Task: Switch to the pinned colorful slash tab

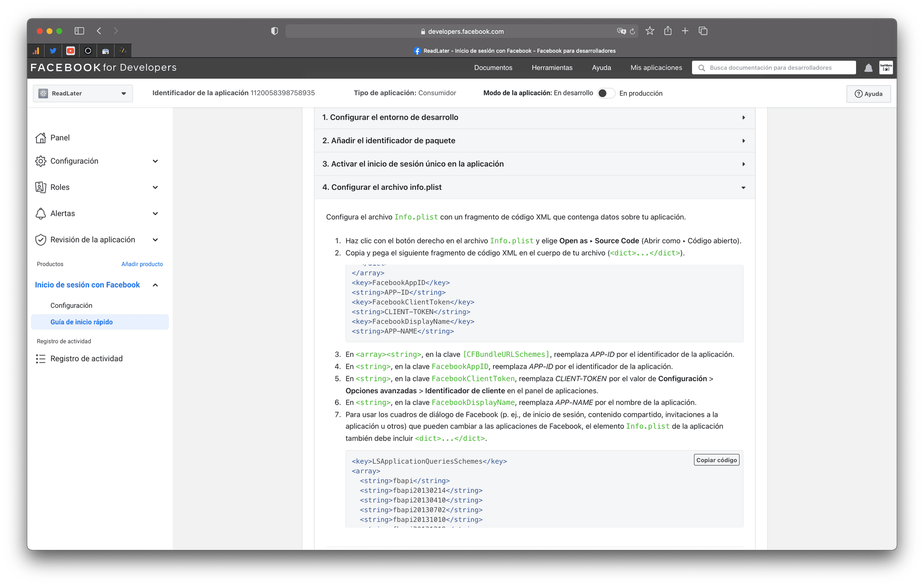Action: (123, 51)
